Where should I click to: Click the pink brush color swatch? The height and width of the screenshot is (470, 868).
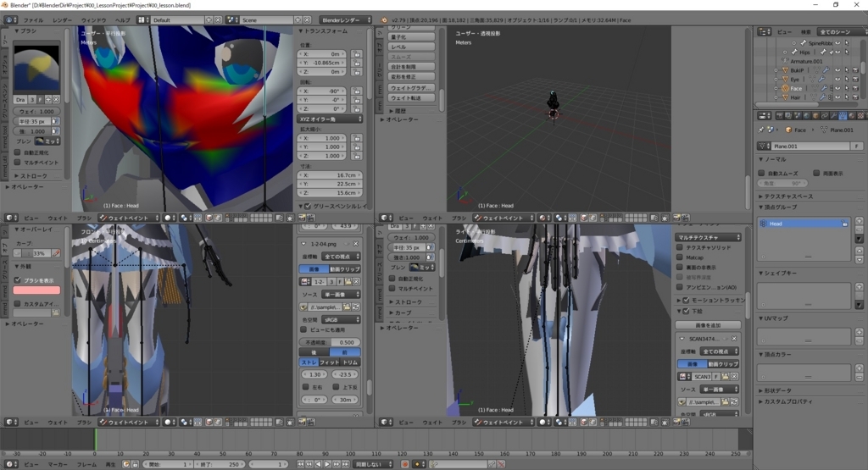click(x=36, y=290)
